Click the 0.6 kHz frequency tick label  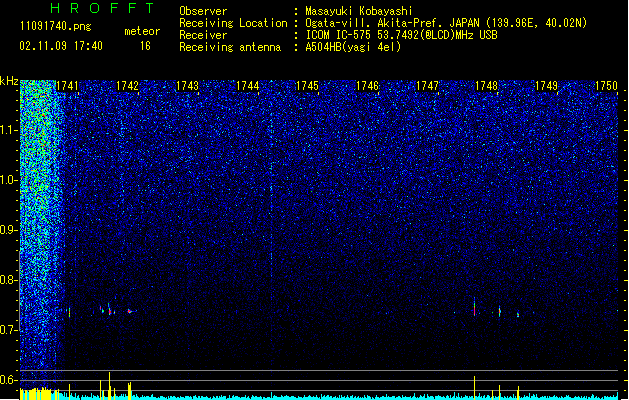tap(9, 380)
